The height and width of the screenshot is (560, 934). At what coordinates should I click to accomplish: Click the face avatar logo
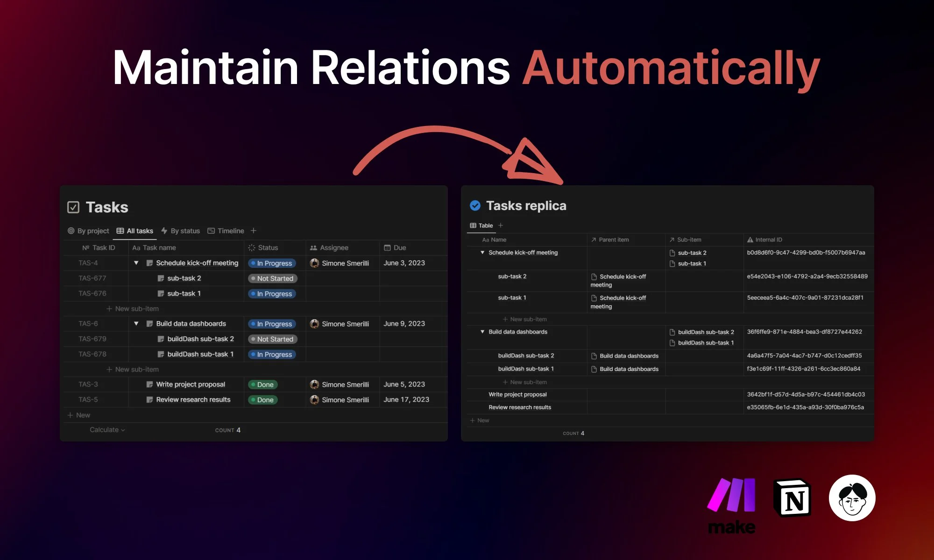(852, 498)
